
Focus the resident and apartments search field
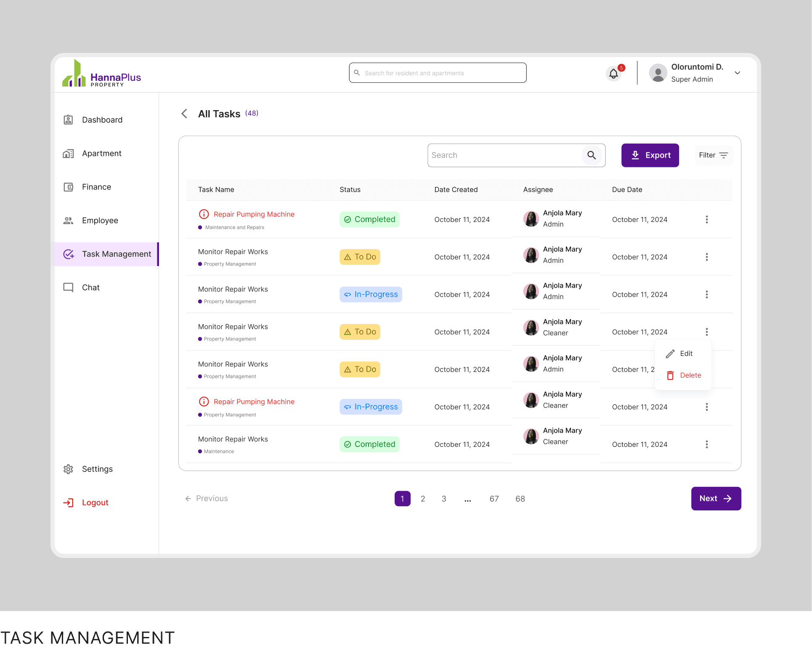438,73
